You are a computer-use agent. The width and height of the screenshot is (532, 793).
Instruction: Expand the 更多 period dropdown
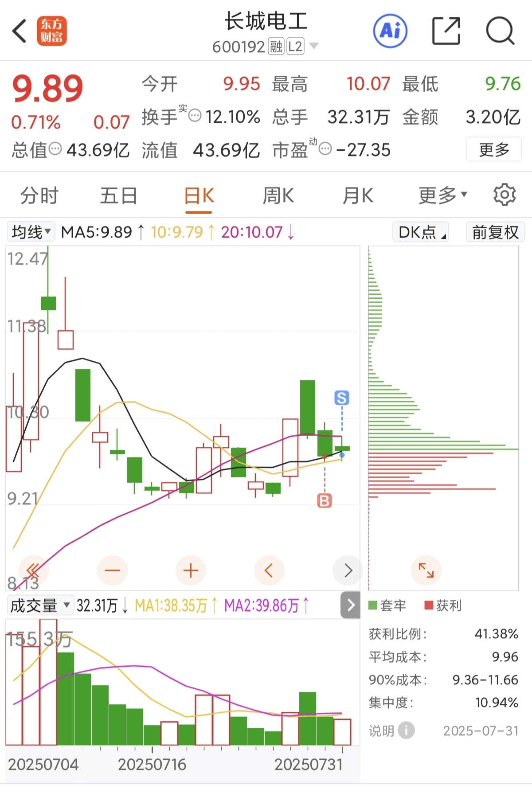pyautogui.click(x=442, y=195)
